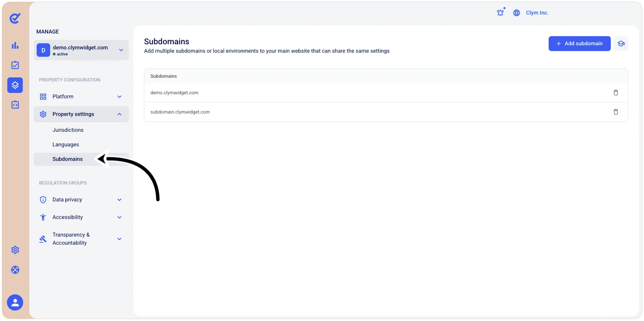
Task: Open notifications bell icon
Action: pos(500,13)
